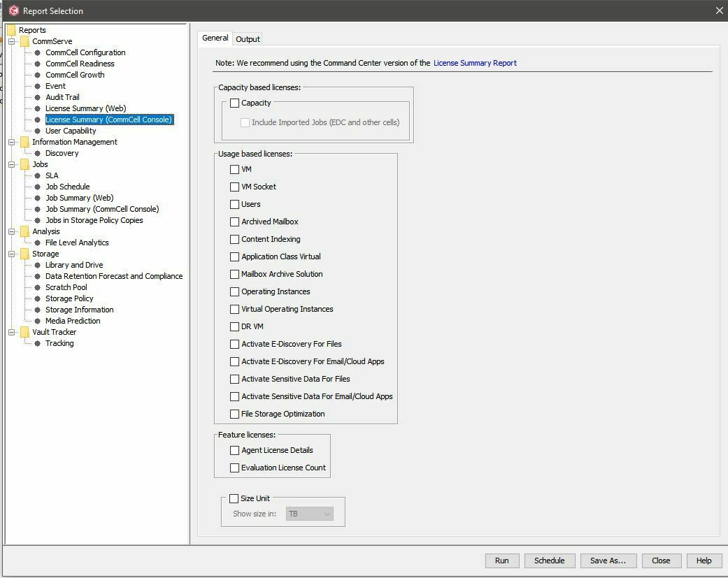The height and width of the screenshot is (578, 728).
Task: Click the Reports root folder icon
Action: [12, 30]
